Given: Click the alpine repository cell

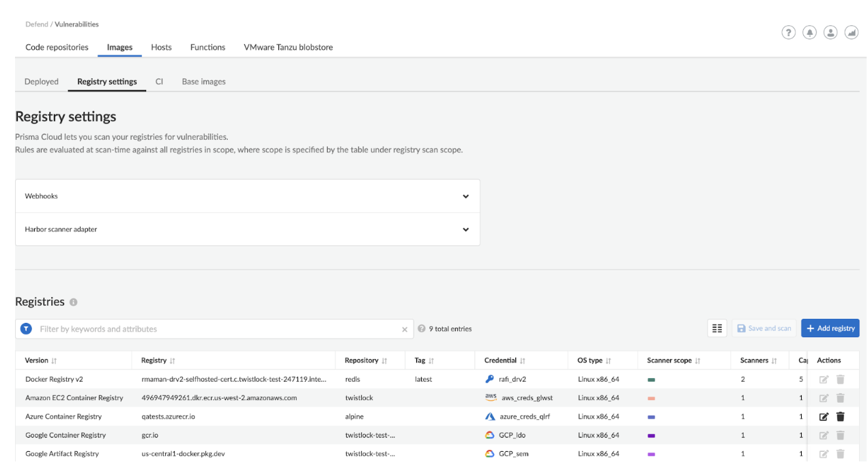Looking at the screenshot, I should [x=354, y=416].
